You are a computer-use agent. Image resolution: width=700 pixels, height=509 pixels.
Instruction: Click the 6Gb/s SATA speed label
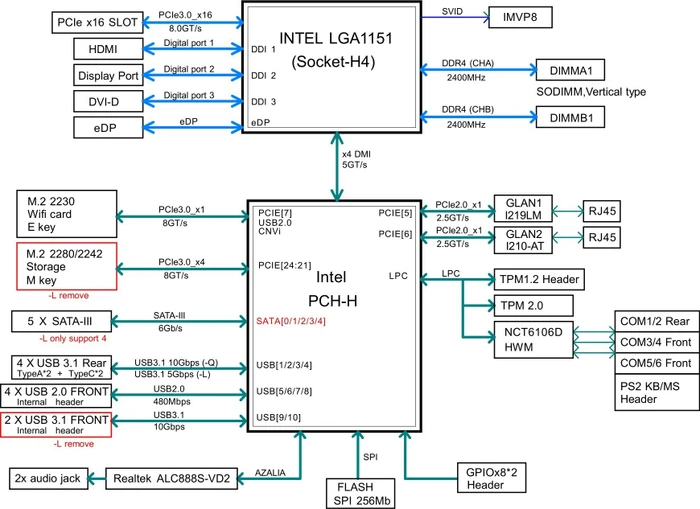[x=170, y=328]
